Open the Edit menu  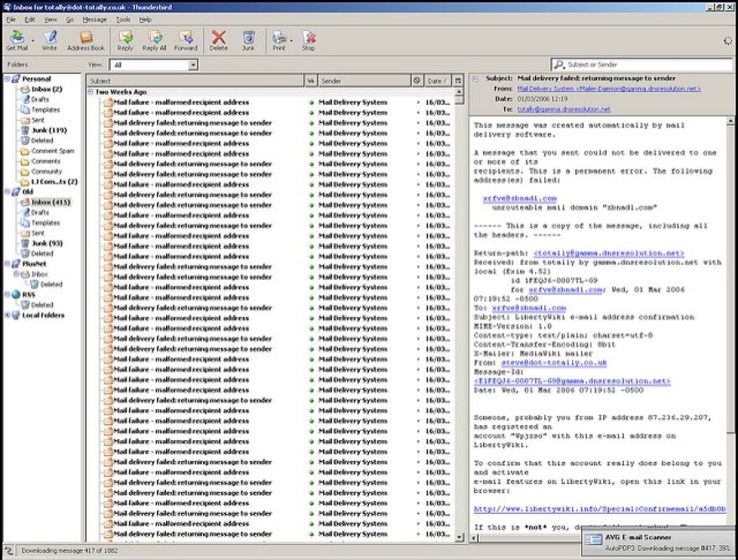(30, 20)
